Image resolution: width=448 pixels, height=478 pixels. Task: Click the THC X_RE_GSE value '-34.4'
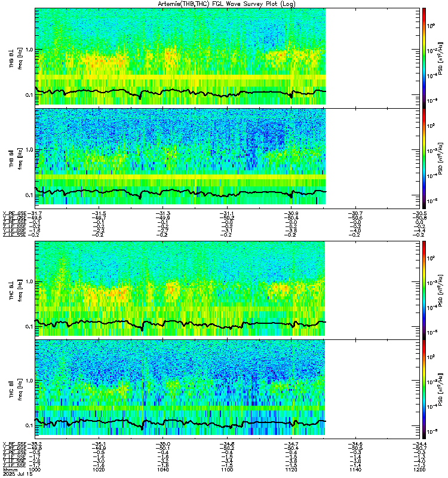[x=419, y=444]
